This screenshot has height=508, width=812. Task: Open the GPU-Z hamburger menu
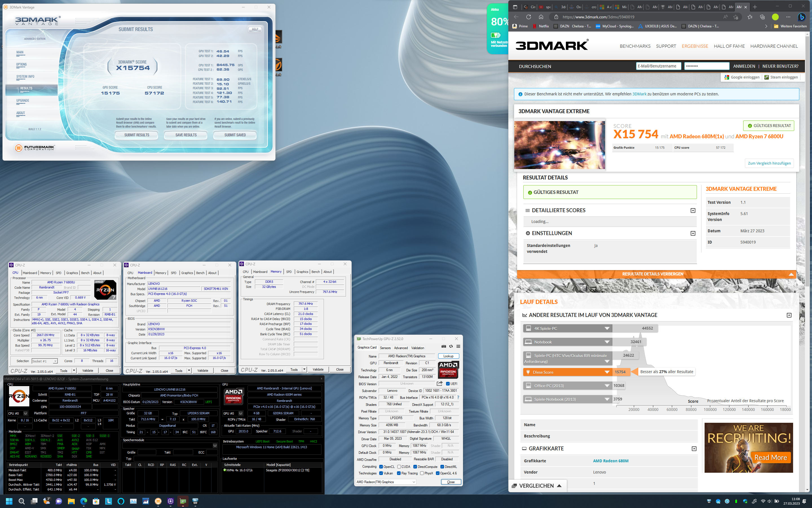click(x=458, y=346)
